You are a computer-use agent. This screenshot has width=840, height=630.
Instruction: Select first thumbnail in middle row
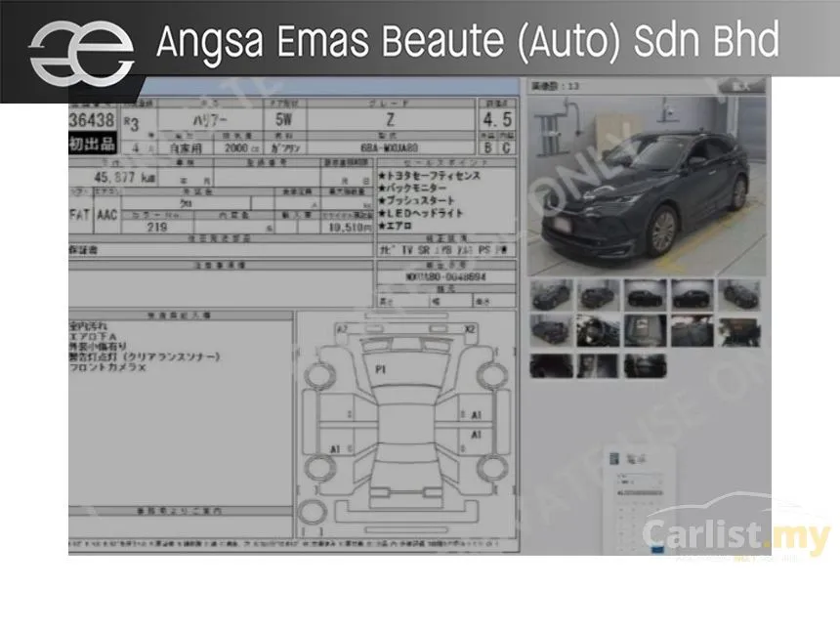pos(551,330)
